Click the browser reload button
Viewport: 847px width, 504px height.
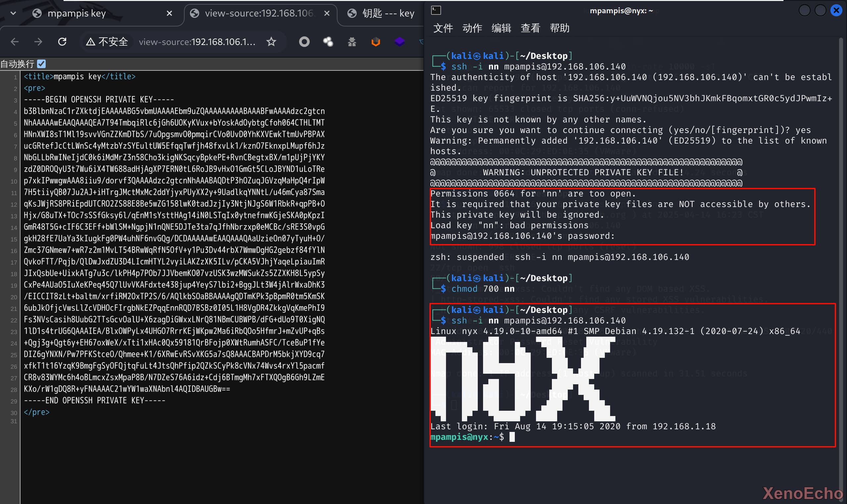(62, 42)
